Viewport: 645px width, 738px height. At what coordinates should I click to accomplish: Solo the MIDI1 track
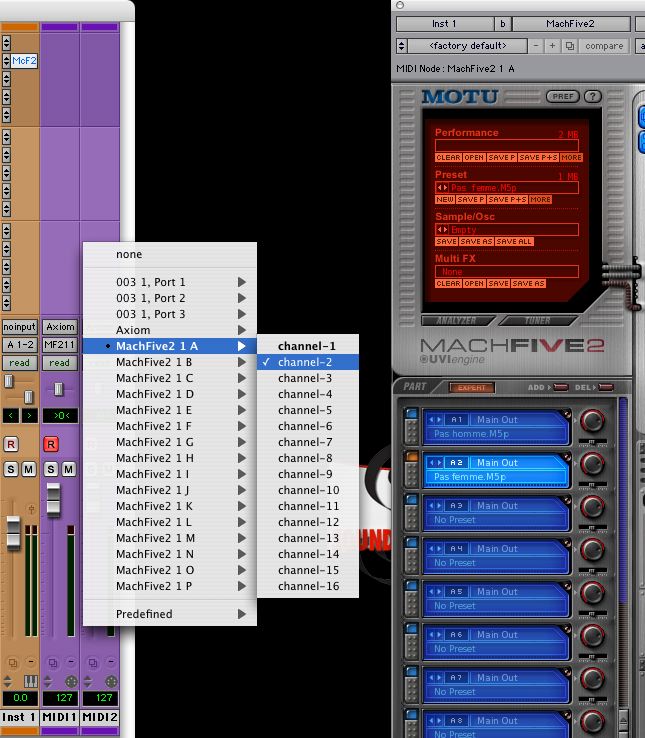(51, 469)
